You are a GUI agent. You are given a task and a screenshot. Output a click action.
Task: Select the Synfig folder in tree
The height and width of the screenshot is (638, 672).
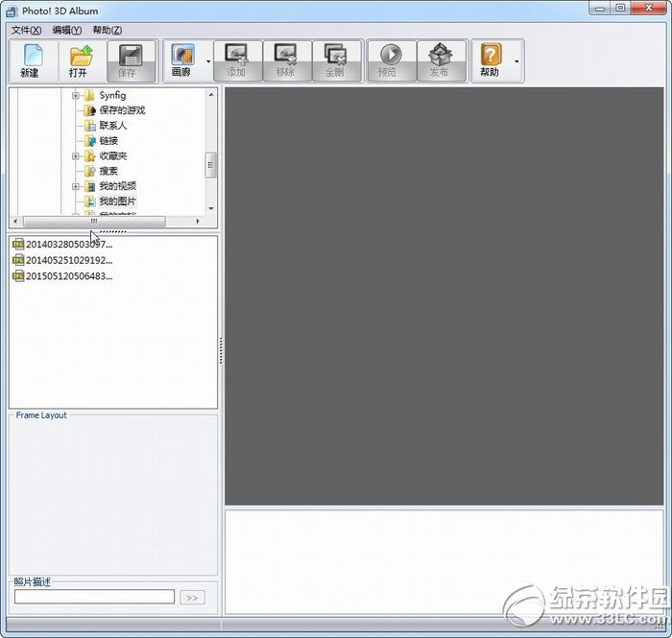[x=112, y=96]
